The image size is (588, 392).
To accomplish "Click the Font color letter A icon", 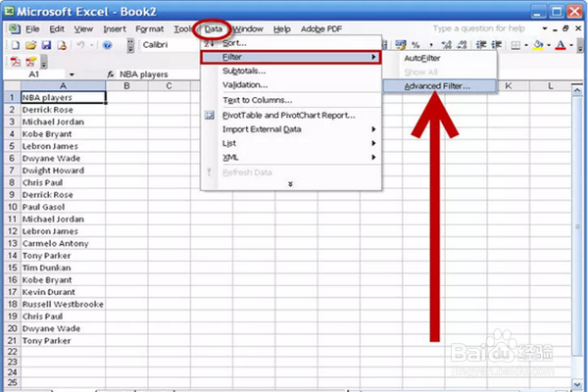I will (561, 45).
